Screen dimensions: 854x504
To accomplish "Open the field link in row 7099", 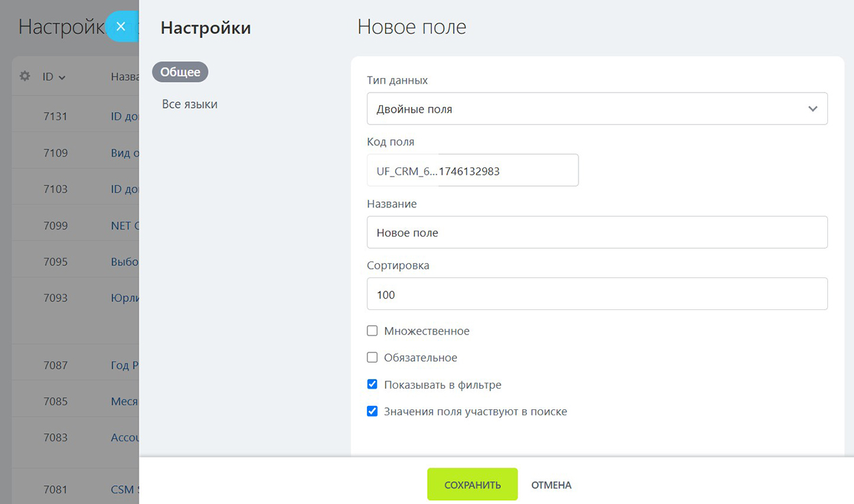I will 124,225.
